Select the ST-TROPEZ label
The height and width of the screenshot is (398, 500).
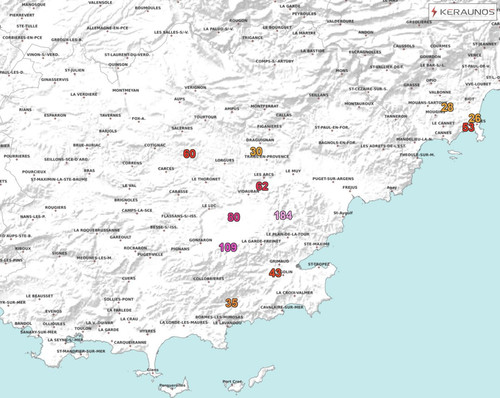point(318,264)
